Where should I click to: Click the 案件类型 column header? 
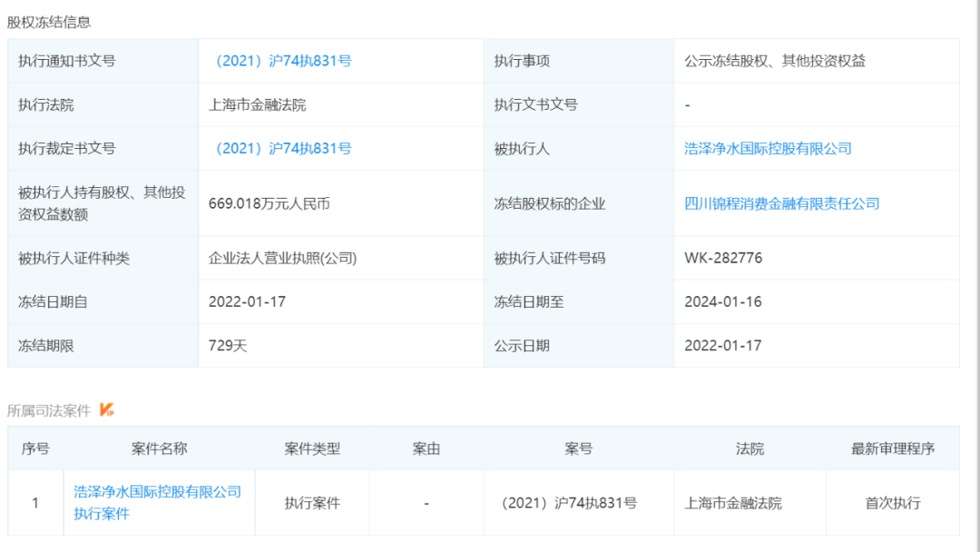pos(312,448)
